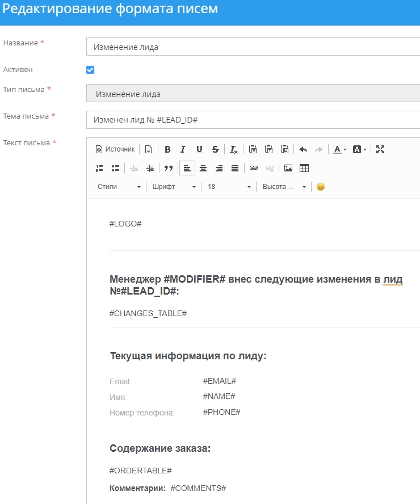The image size is (420, 504).
Task: Click the Тема письма subject field
Action: click(x=253, y=120)
